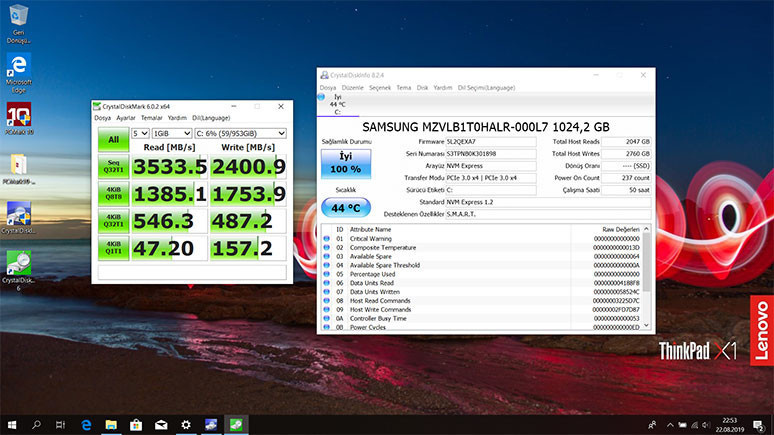This screenshot has width=774, height=435.
Task: Click Attribute Name column header
Action: pyautogui.click(x=370, y=230)
